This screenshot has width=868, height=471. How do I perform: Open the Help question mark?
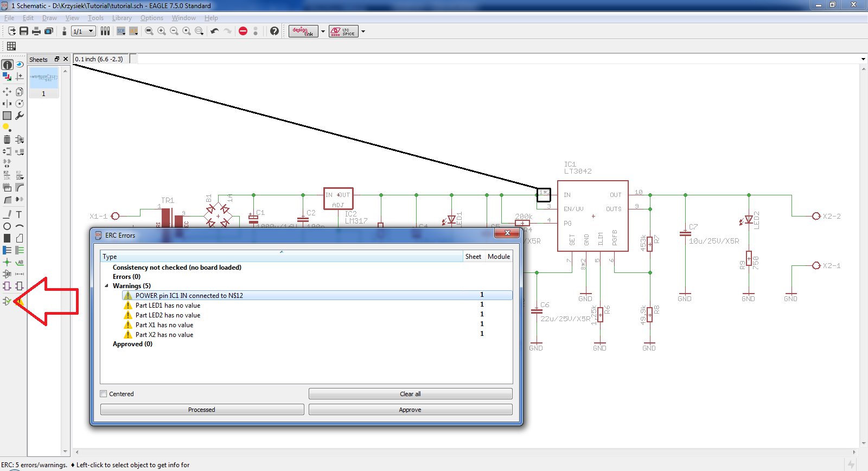point(275,31)
